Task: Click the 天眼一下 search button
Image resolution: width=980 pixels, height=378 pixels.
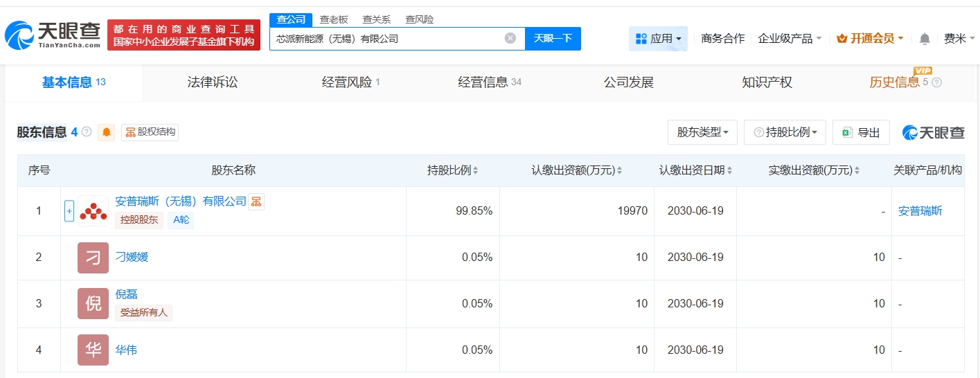Action: tap(553, 39)
